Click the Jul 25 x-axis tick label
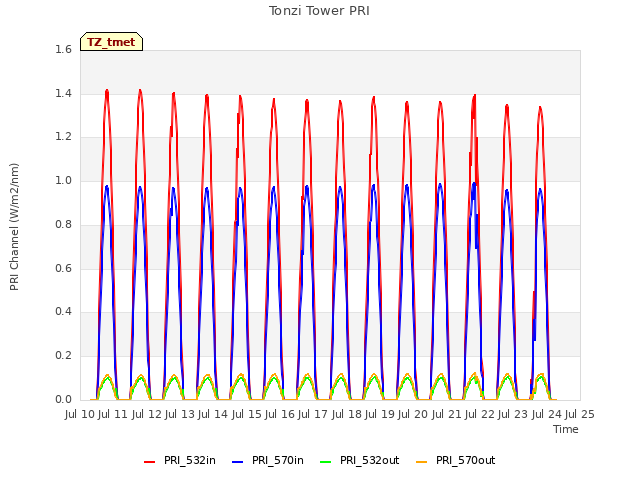Screen dimensions: 640x480 coord(580,414)
